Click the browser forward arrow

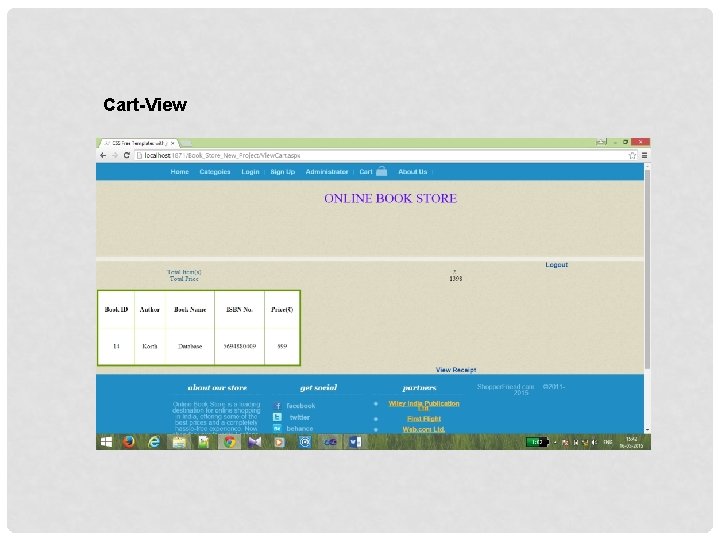115,156
